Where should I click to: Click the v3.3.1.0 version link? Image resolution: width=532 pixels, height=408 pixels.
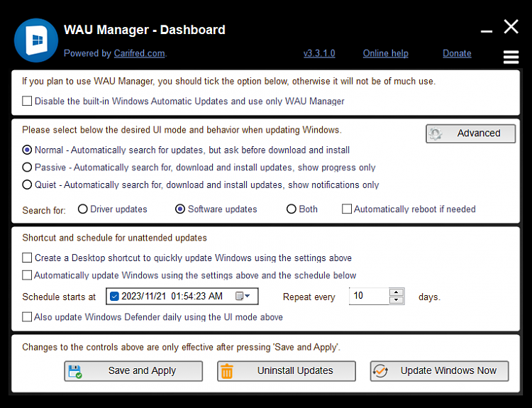point(319,54)
